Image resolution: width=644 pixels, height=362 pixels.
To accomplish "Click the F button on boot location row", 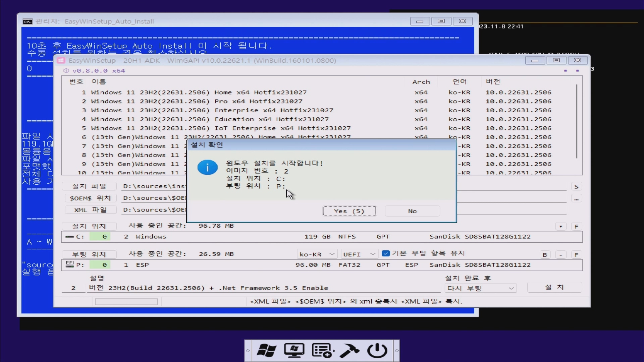I will [x=576, y=255].
